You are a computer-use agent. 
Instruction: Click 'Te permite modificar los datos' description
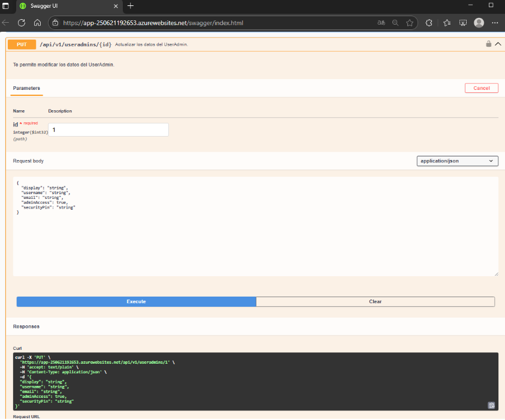63,65
